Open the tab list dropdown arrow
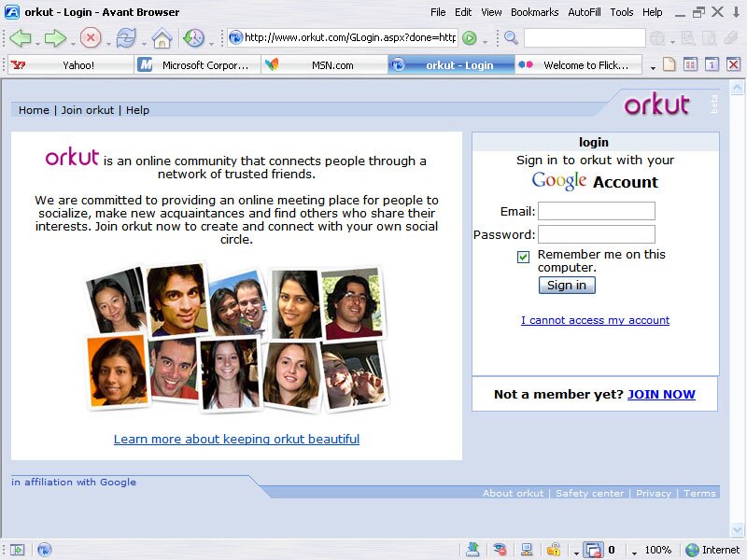This screenshot has width=747, height=560. tap(653, 67)
